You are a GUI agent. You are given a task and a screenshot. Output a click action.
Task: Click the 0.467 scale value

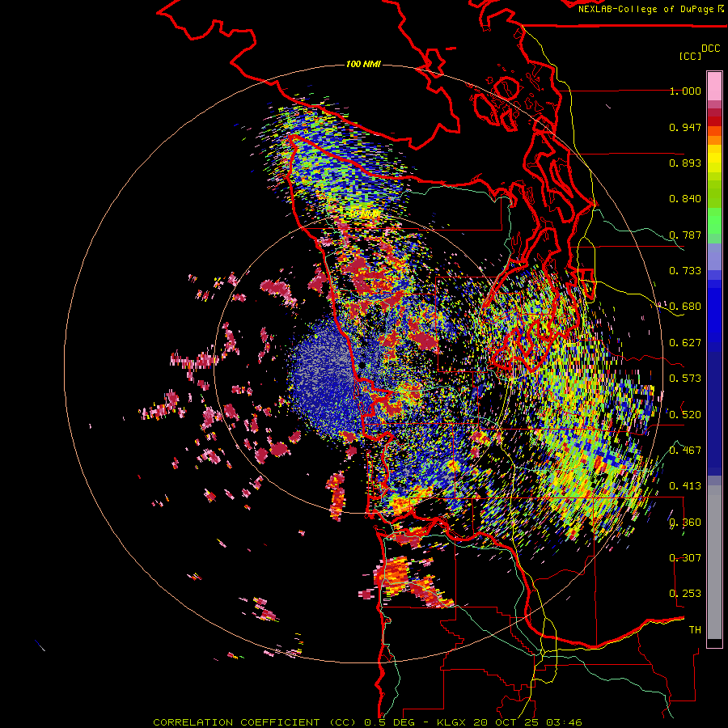coord(685,451)
